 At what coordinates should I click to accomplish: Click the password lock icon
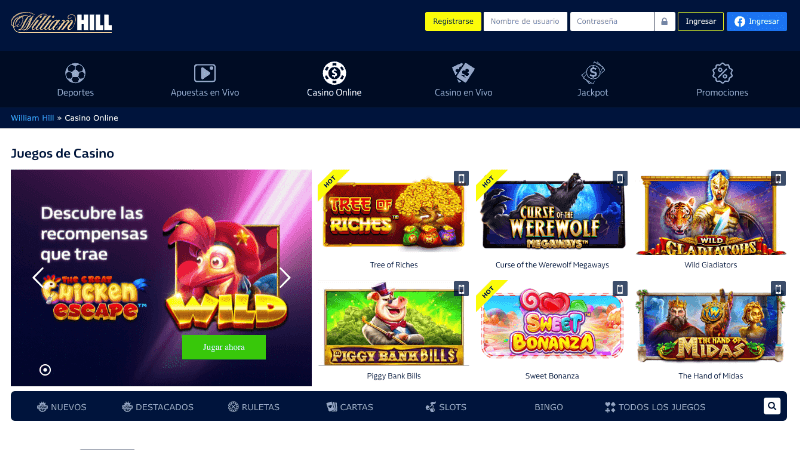[664, 21]
